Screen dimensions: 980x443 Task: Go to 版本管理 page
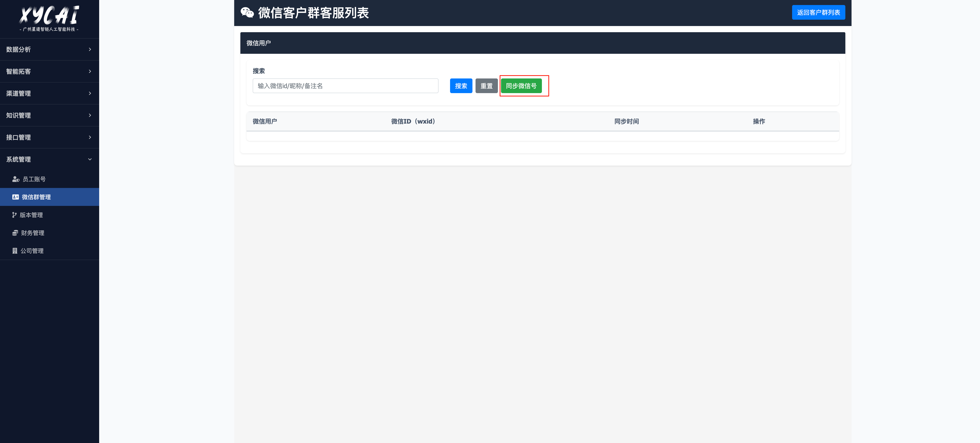coord(49,215)
